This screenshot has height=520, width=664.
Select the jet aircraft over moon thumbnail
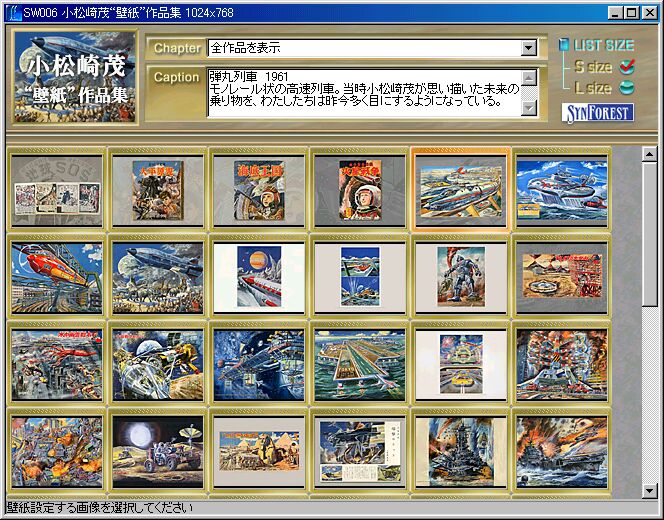click(158, 278)
